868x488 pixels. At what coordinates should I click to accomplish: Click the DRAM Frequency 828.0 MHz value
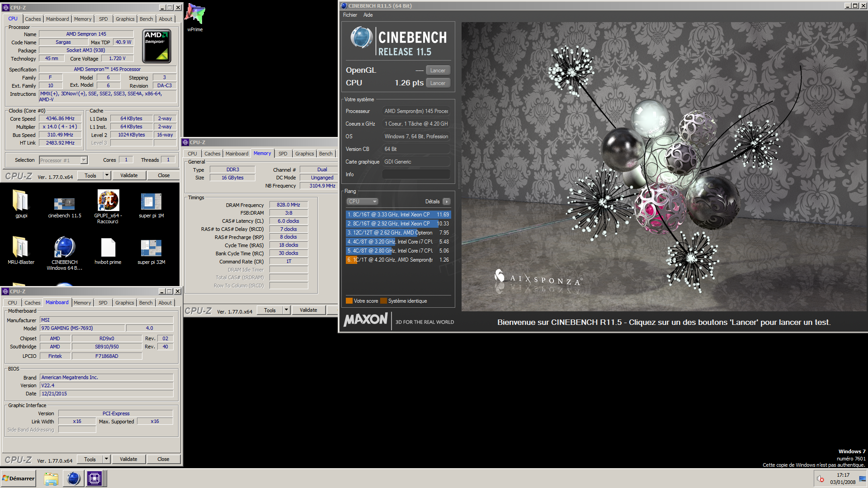[x=288, y=205]
